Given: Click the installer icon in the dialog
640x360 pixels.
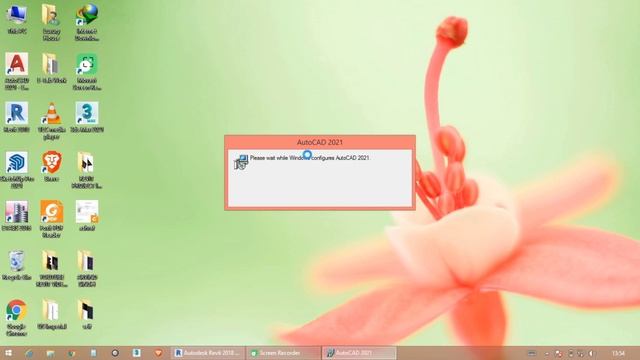Looking at the screenshot, I should [x=241, y=162].
